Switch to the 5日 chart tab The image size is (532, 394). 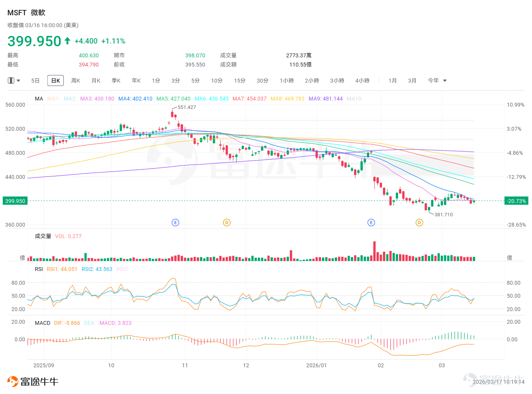tap(35, 81)
